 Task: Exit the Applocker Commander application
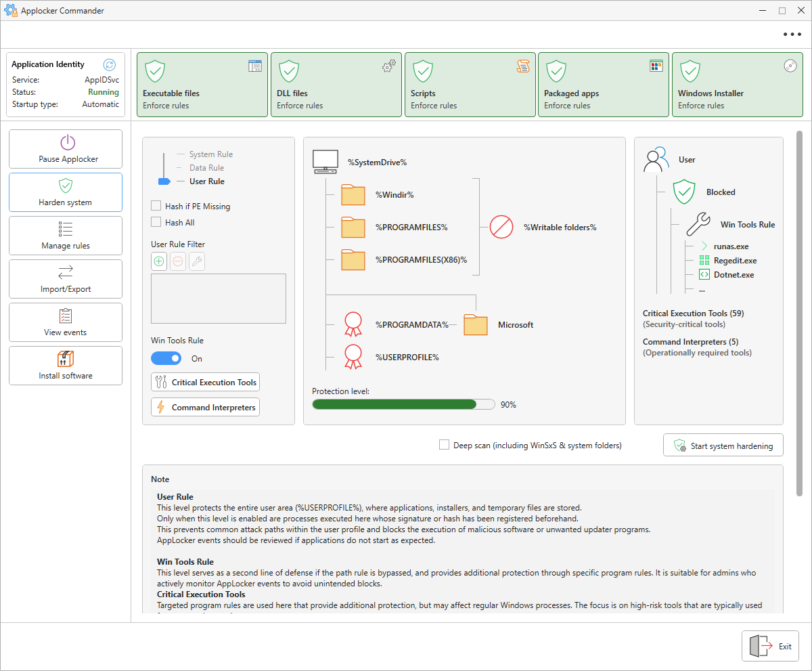770,646
